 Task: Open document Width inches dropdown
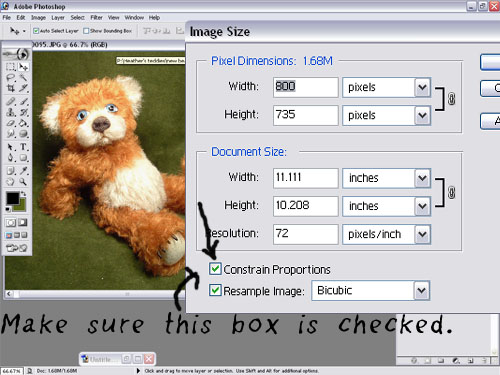pos(423,178)
